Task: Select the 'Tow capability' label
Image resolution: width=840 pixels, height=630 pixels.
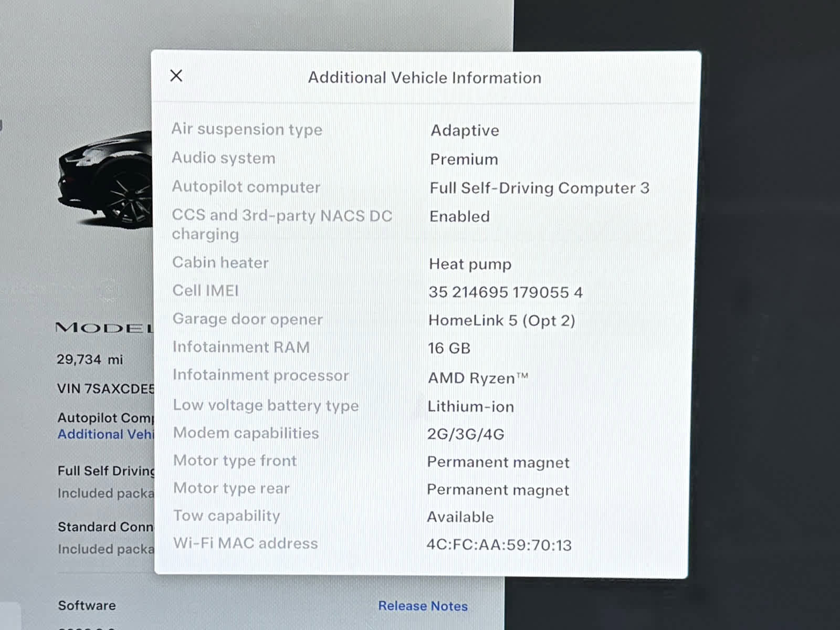Action: click(x=226, y=516)
